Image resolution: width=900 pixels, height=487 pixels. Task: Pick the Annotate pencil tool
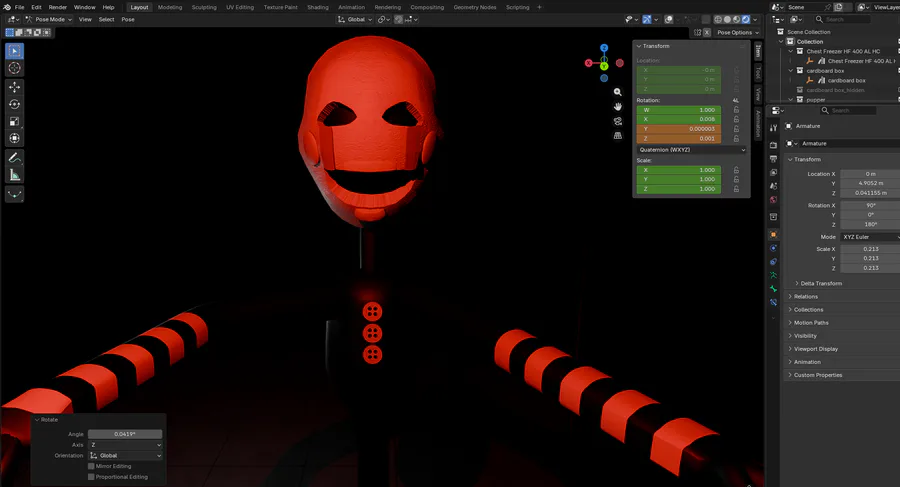click(x=15, y=158)
